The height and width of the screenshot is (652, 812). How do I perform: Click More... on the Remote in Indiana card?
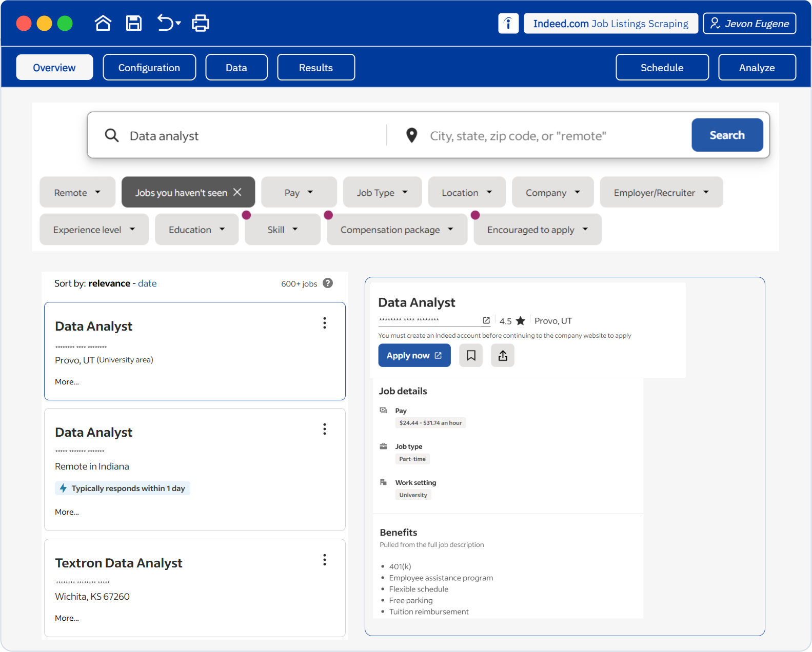click(x=67, y=512)
